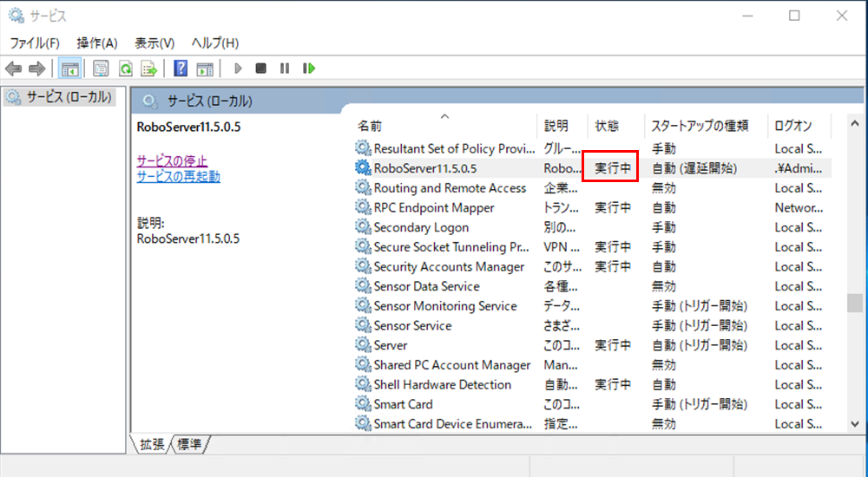Open the ファイル(F) menu

coord(35,43)
